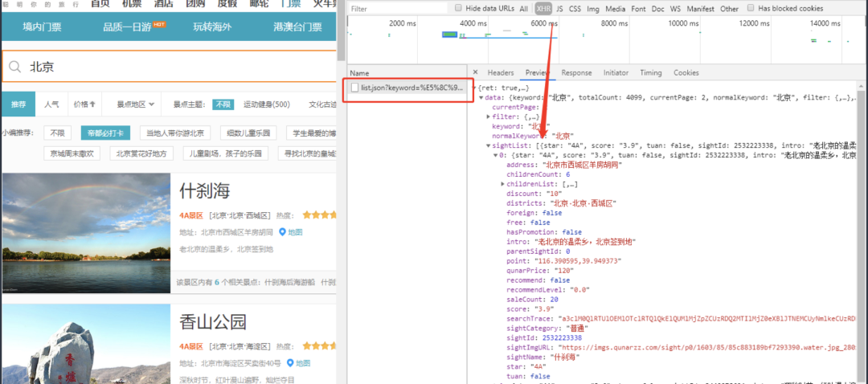Select the 儿童剧场，孩子的乐园 tag
Viewport: 868px width, 384px height.
click(226, 153)
